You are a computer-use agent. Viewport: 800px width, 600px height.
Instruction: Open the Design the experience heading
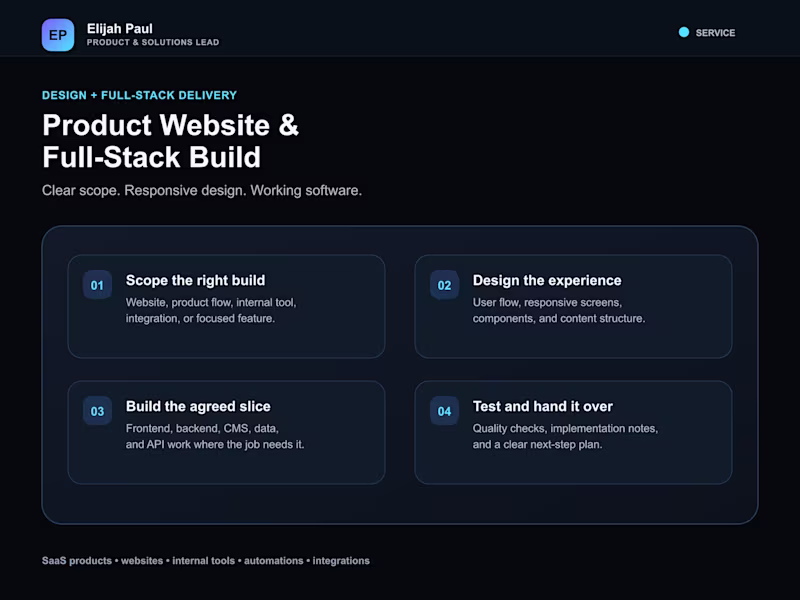(x=547, y=280)
